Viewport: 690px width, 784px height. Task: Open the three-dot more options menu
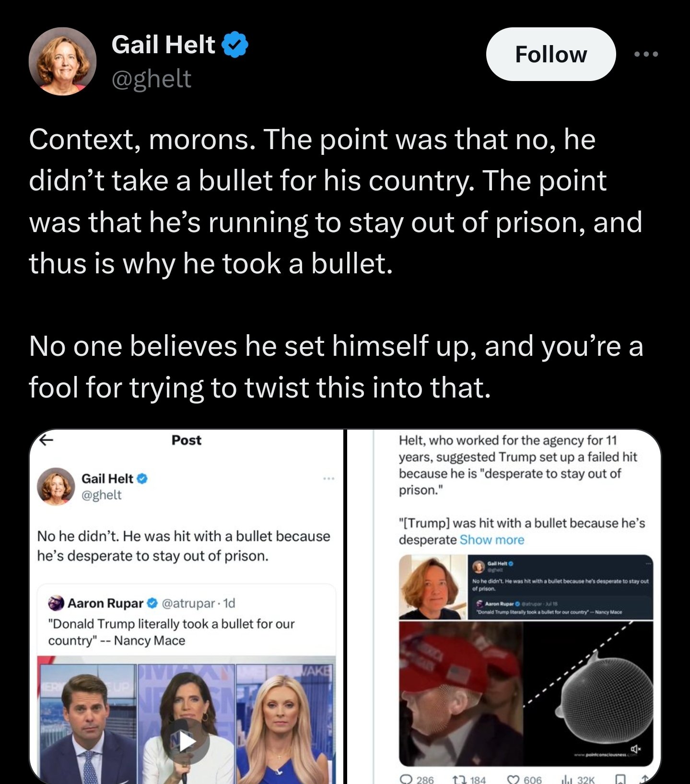pos(645,54)
